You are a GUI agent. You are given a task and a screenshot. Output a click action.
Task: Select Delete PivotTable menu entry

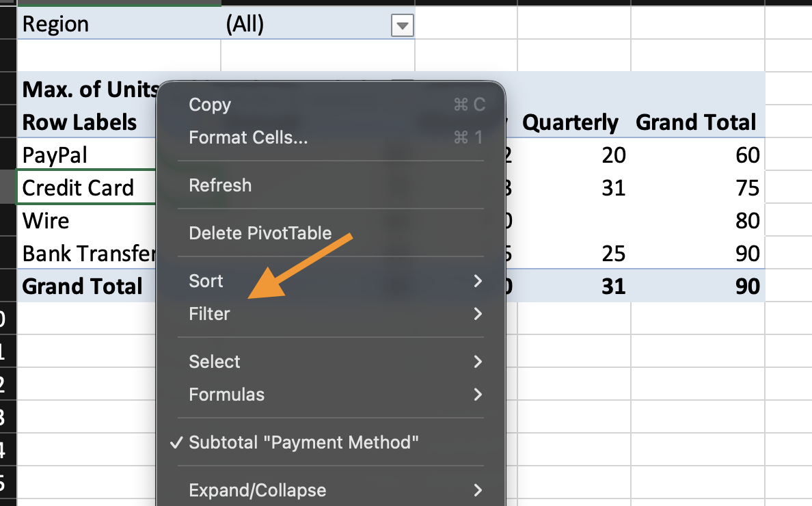click(x=260, y=233)
